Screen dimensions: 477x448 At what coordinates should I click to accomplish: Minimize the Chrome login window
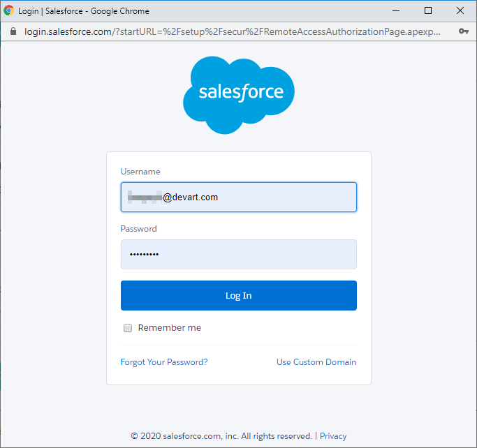[x=396, y=11]
